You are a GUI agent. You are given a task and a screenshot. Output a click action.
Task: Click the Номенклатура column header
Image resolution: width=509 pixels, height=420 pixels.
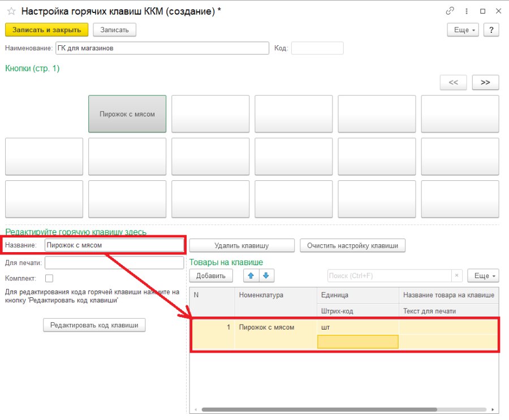click(275, 295)
